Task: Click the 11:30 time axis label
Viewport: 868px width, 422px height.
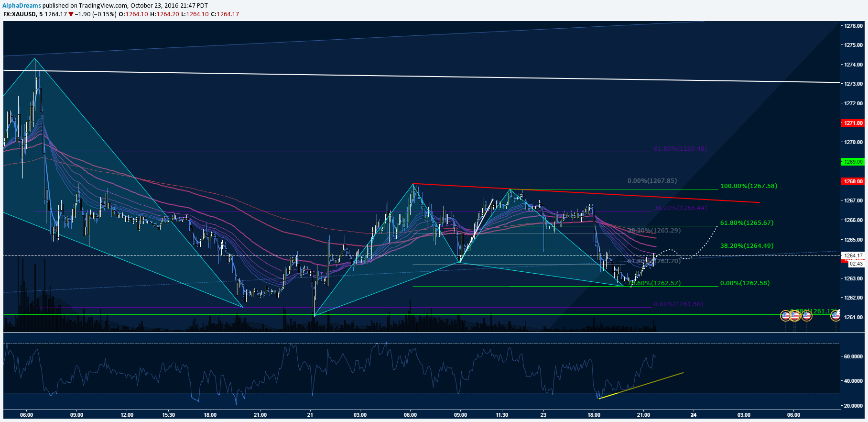Action: 502,415
